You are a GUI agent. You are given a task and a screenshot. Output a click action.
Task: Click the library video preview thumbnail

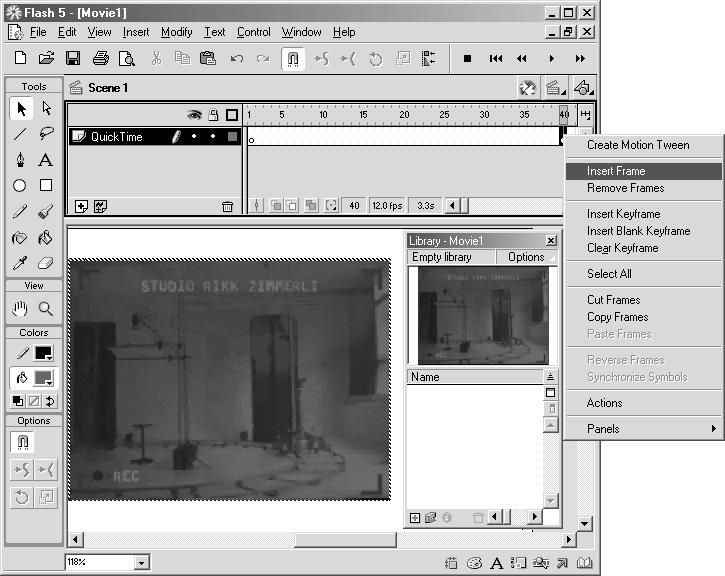tap(483, 316)
